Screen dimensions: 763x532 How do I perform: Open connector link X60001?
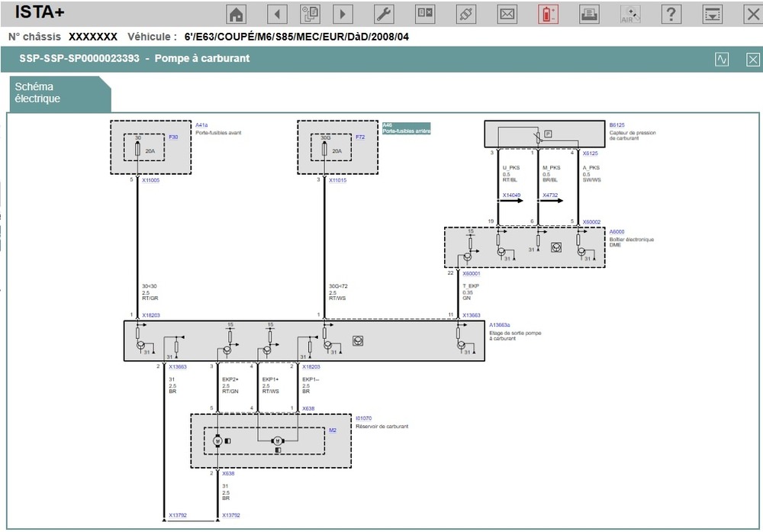click(472, 273)
